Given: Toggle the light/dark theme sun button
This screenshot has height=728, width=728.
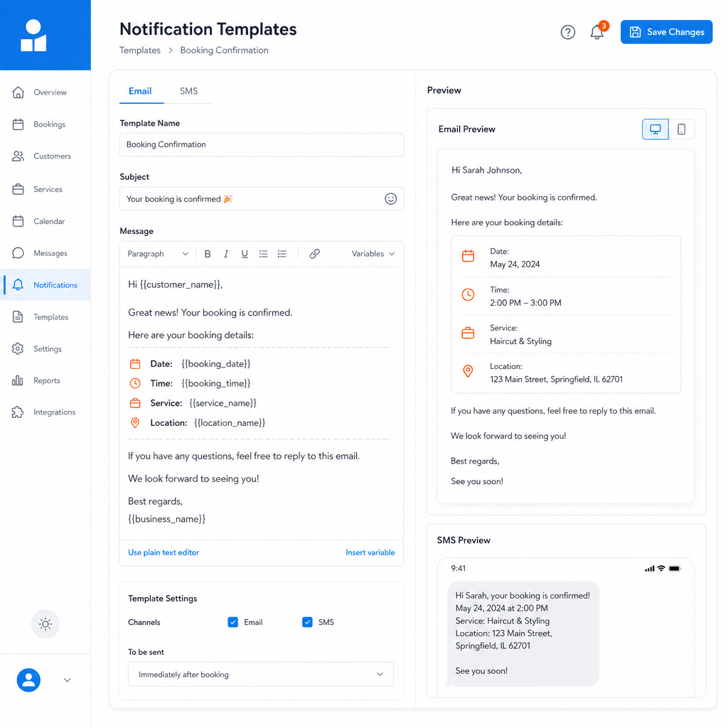Looking at the screenshot, I should pos(45,624).
